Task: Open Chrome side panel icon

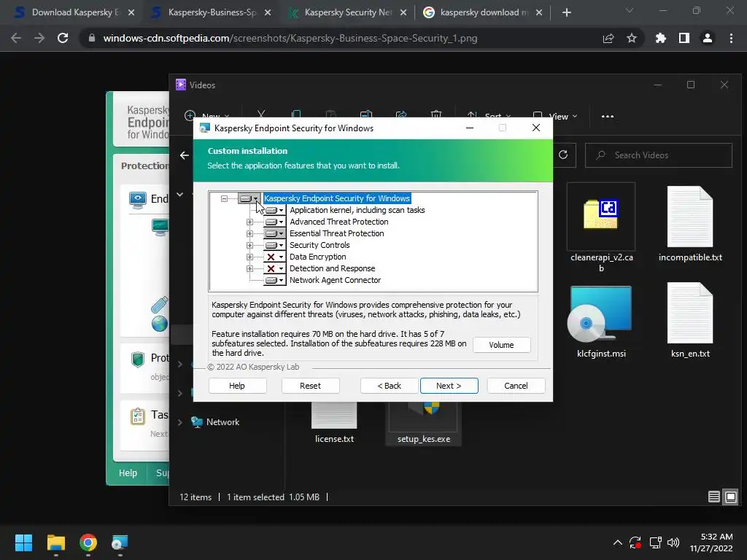Action: pyautogui.click(x=684, y=38)
